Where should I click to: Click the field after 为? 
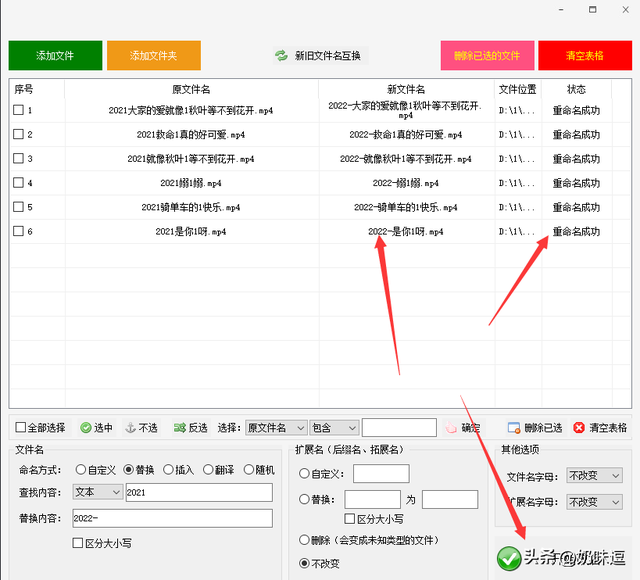(x=450, y=500)
